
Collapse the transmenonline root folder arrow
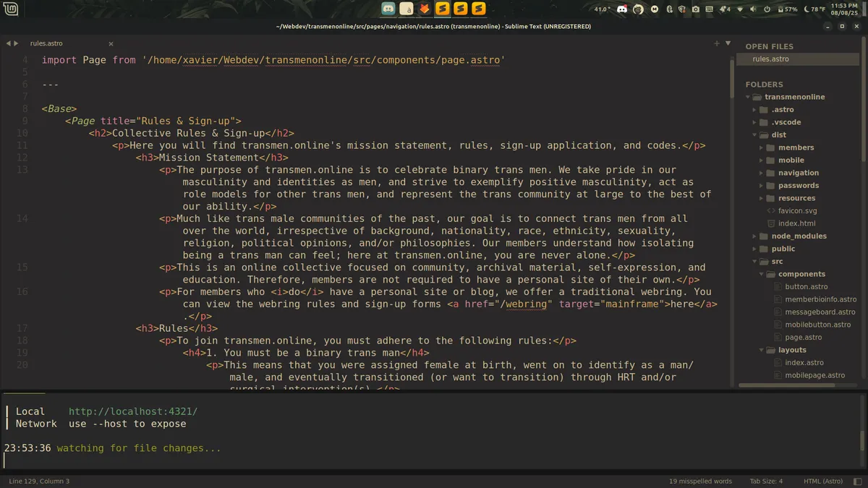coord(749,97)
